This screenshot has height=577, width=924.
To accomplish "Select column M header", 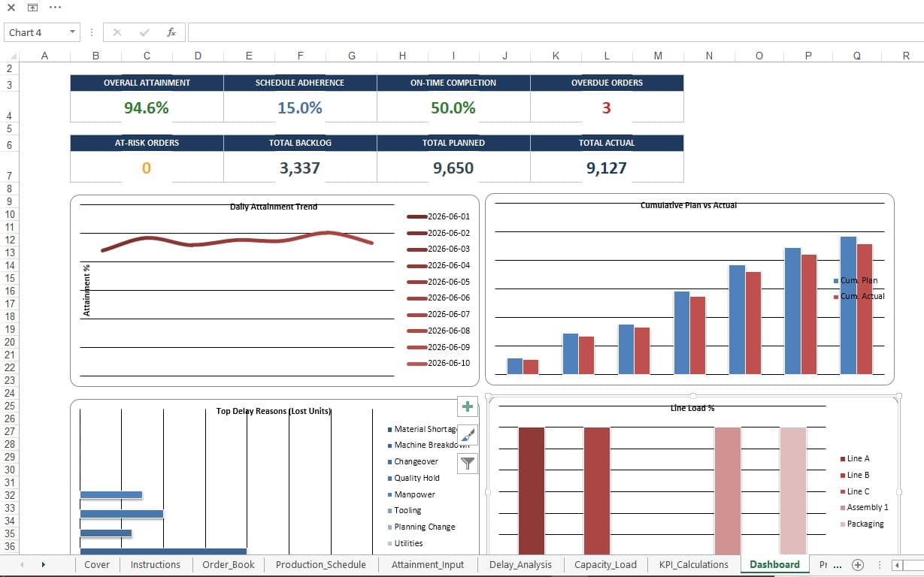I will point(658,56).
